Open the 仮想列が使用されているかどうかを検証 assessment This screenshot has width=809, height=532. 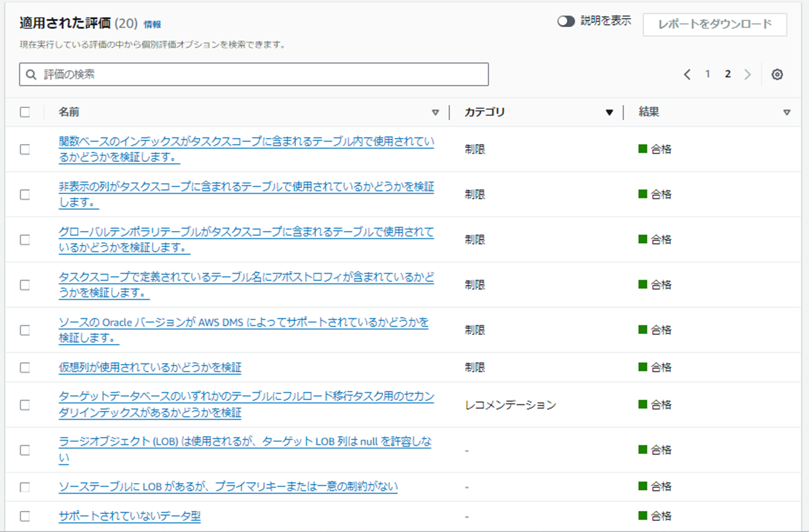coord(149,367)
